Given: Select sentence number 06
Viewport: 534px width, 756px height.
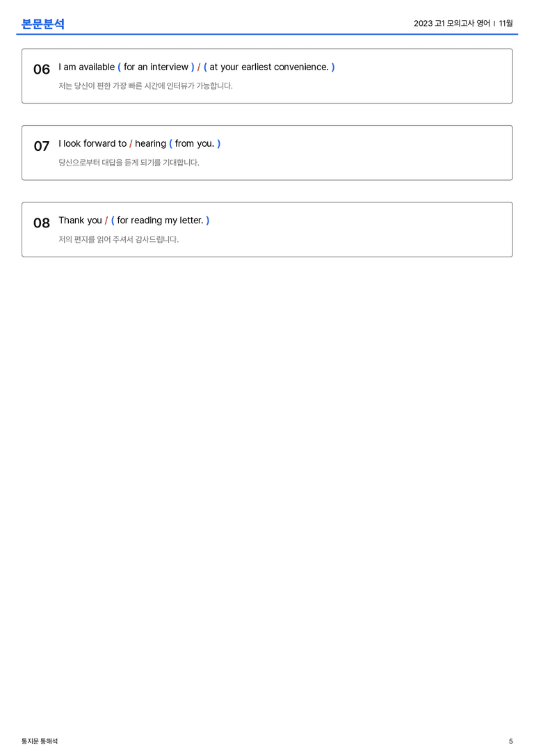Looking at the screenshot, I should 42,70.
